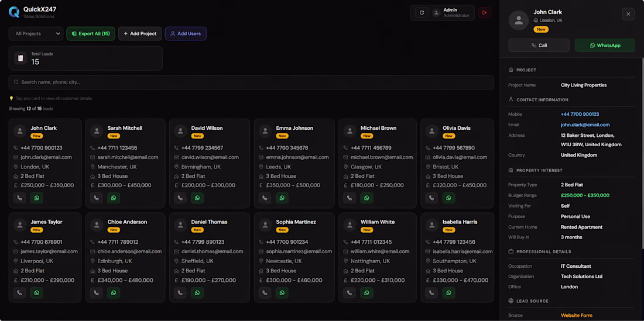The width and height of the screenshot is (644, 321).
Task: Open Chloe Anderson's lead card by name
Action: 127,222
